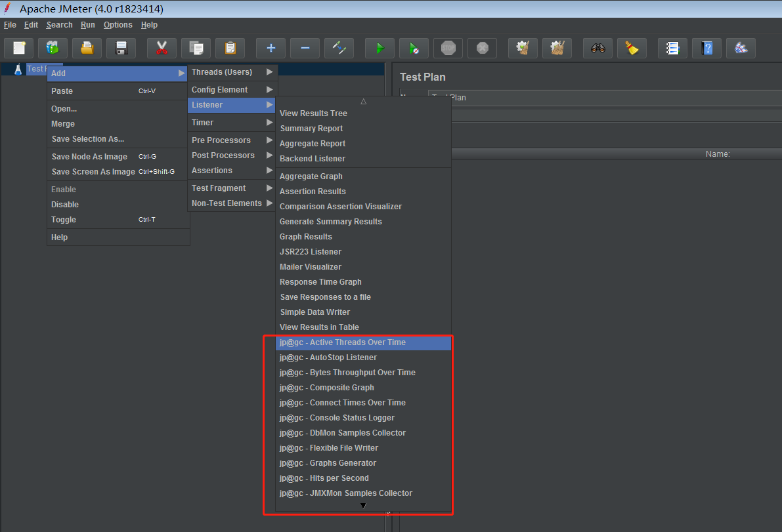Click the Reset Search broom icon
Viewport: 782px width, 532px height.
click(632, 48)
